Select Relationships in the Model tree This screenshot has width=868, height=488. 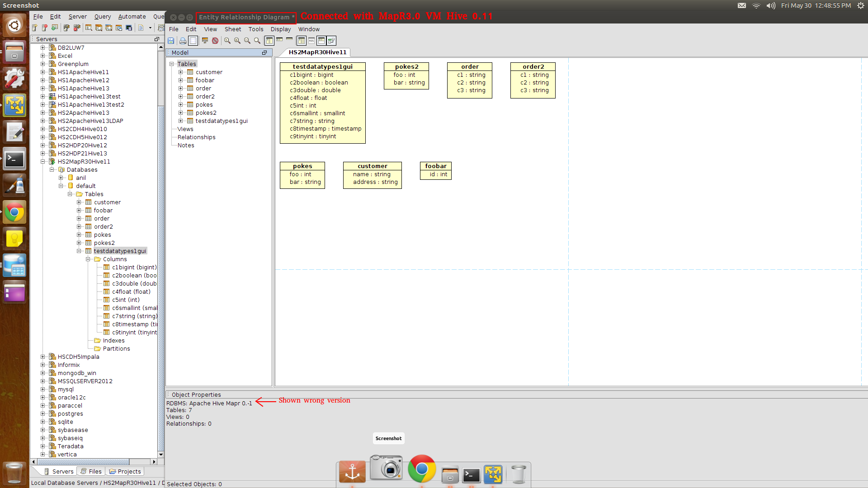coord(196,137)
